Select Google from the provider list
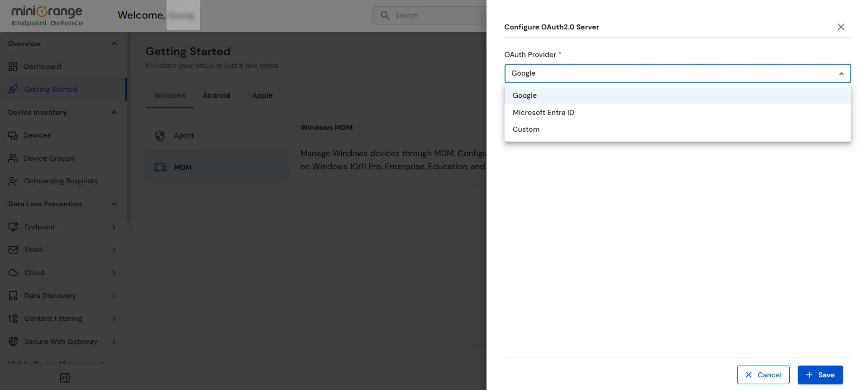Image resolution: width=868 pixels, height=390 pixels. coord(677,95)
